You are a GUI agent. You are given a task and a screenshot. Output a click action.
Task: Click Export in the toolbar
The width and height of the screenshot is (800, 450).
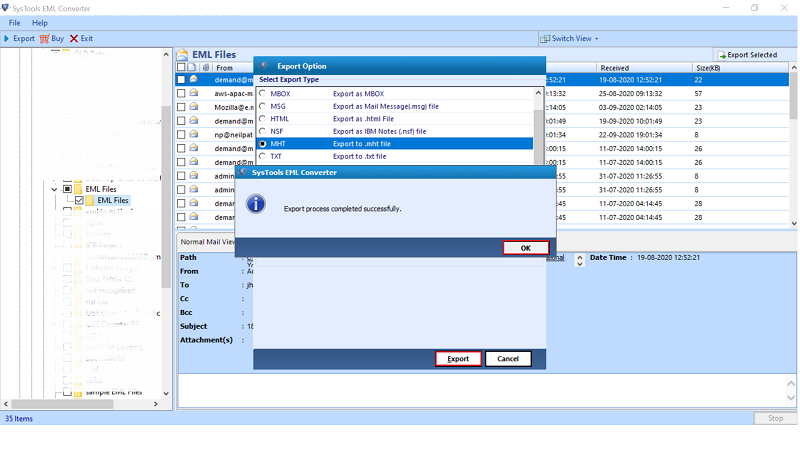pos(19,38)
